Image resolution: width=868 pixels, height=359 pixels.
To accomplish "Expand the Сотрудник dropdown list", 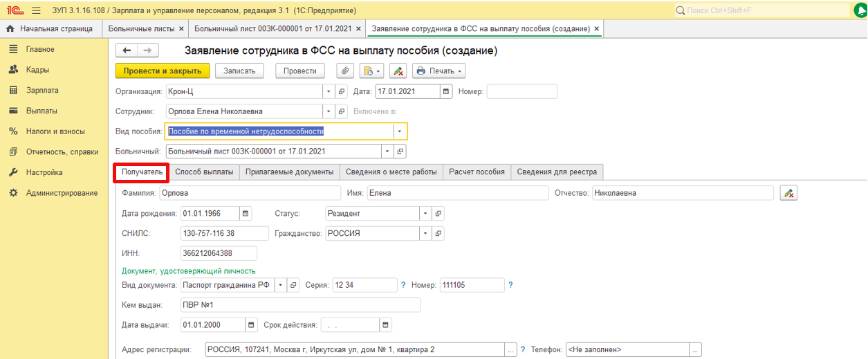I will tap(329, 111).
